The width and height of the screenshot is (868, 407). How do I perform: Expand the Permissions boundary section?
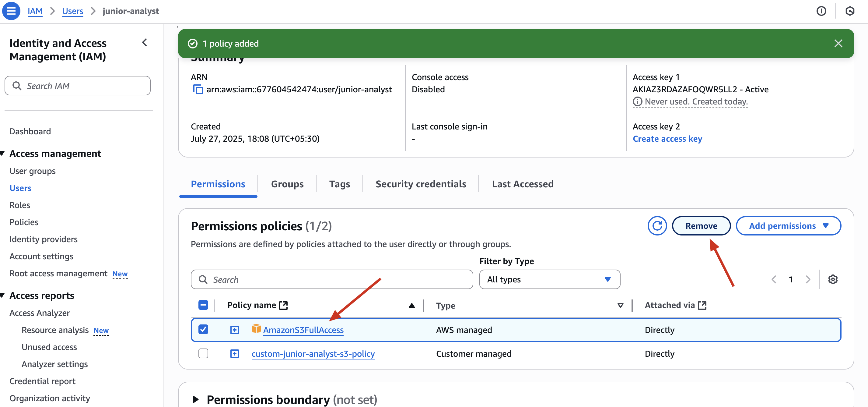coord(195,400)
